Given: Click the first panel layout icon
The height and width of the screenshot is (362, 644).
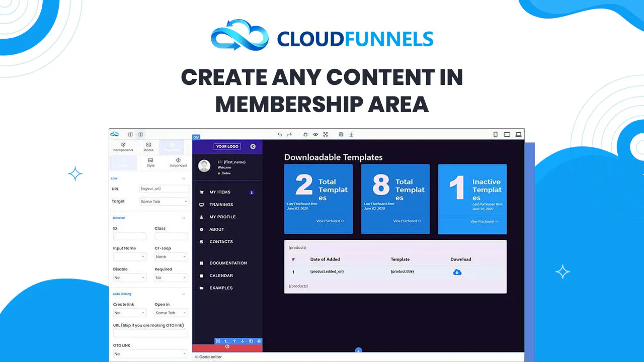Looking at the screenshot, I should [130, 134].
